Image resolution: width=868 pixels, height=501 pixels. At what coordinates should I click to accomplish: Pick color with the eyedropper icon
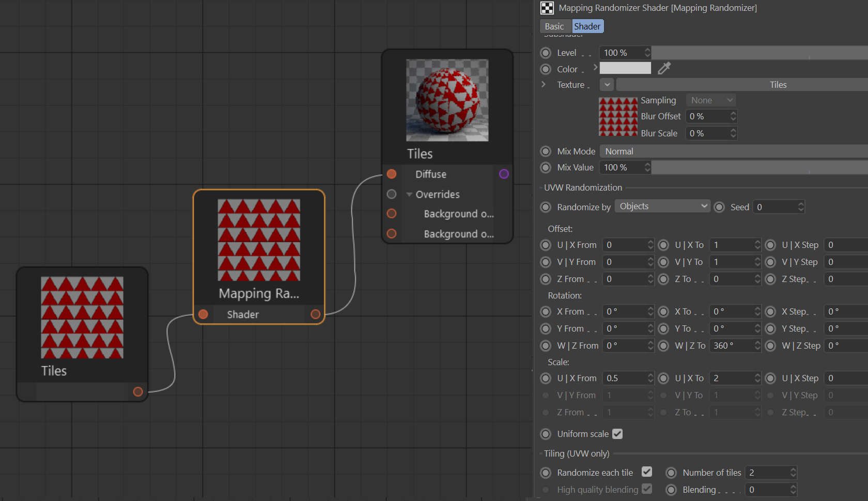pyautogui.click(x=664, y=68)
